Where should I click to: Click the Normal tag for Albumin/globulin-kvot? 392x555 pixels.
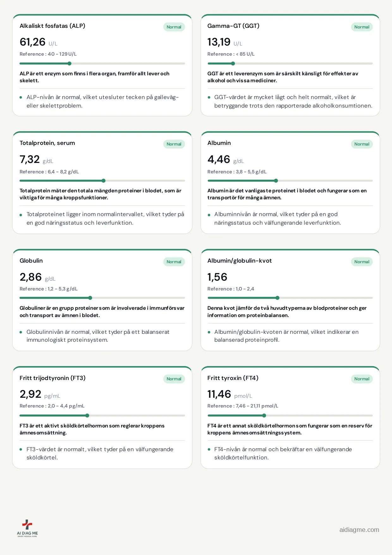pyautogui.click(x=362, y=262)
